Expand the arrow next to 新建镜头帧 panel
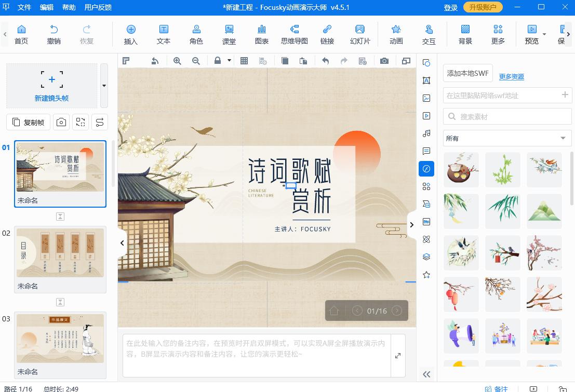Viewport: 575px width, 392px height. point(103,86)
